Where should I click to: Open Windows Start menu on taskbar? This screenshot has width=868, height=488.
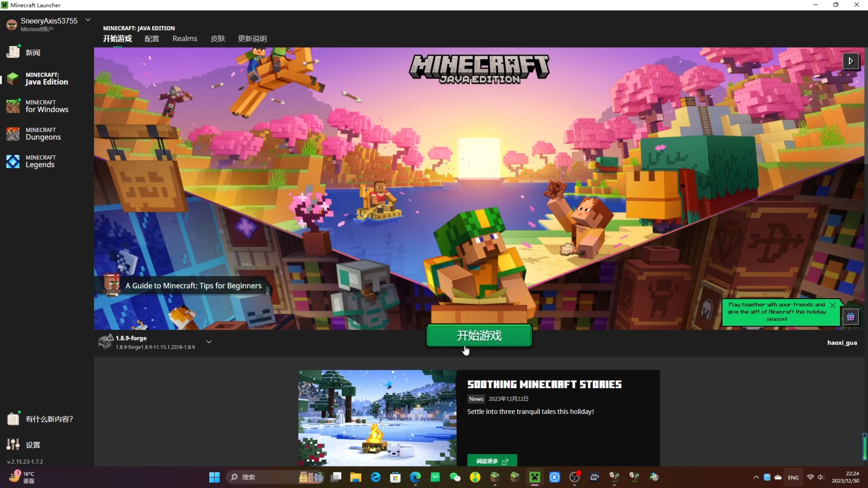pos(214,477)
